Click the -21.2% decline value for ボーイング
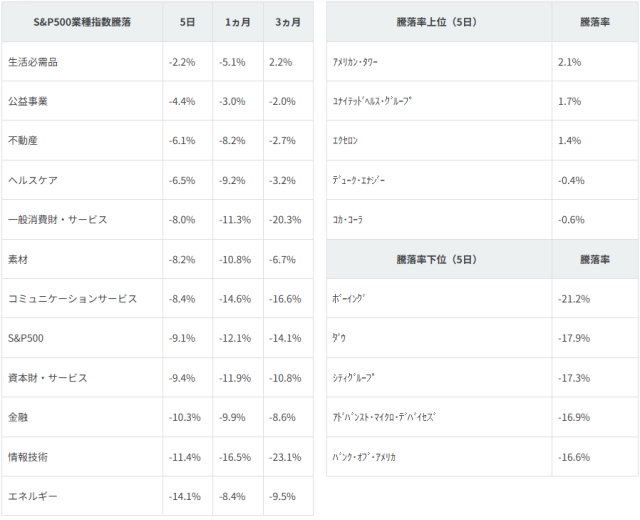This screenshot has height=520, width=640. (575, 299)
